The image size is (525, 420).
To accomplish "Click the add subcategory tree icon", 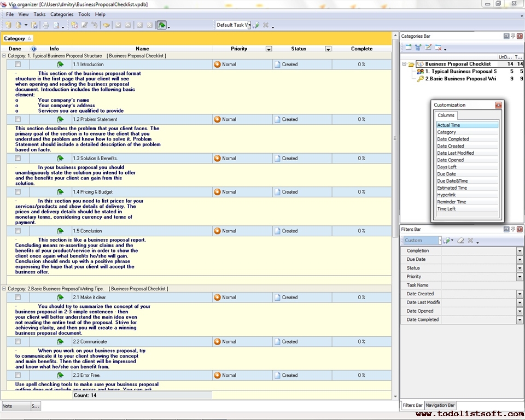I will (x=418, y=48).
